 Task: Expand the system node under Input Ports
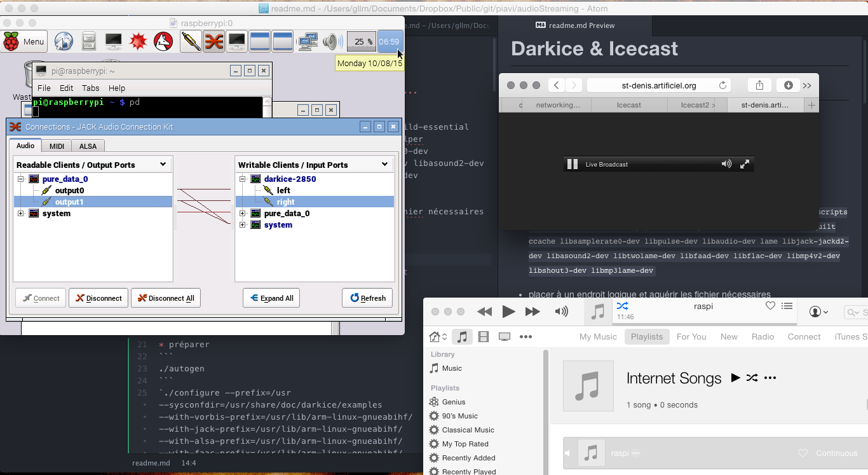point(243,225)
